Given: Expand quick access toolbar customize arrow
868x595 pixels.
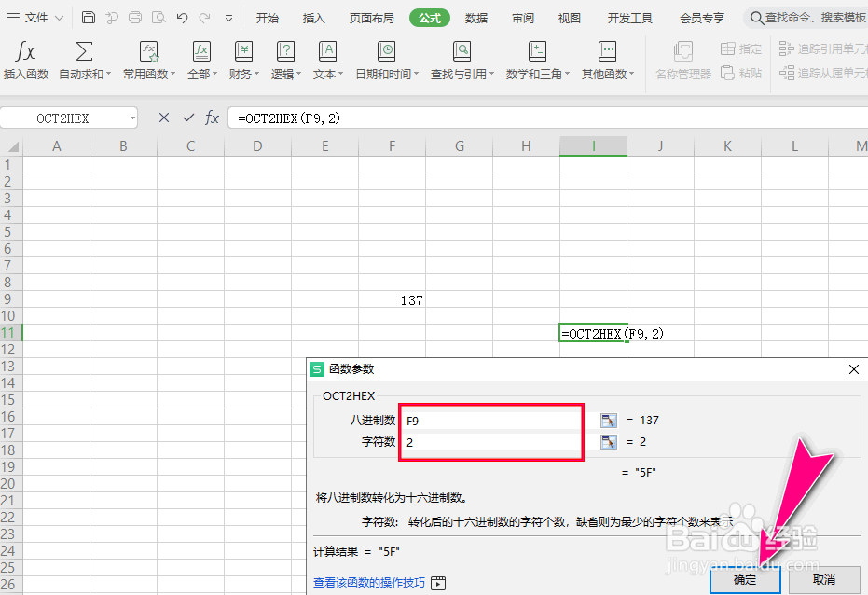Looking at the screenshot, I should 228,19.
